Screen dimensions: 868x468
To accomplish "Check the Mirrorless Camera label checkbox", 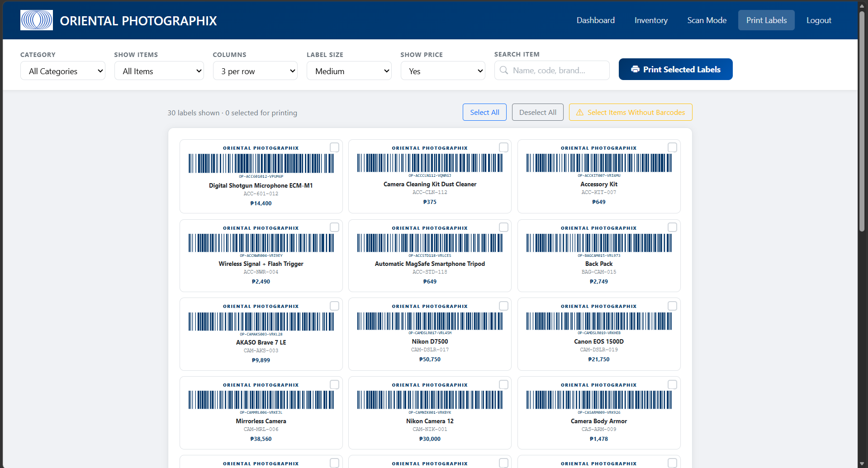I will [335, 384].
